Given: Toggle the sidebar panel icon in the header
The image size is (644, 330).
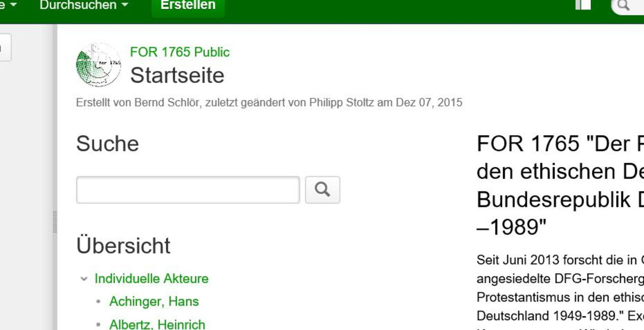Looking at the screenshot, I should pyautogui.click(x=583, y=5).
